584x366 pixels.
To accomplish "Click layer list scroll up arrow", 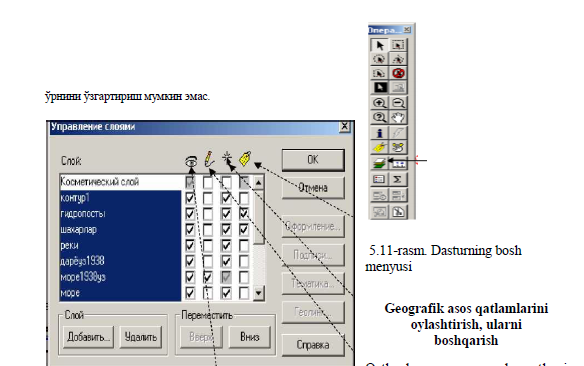I will pos(258,182).
